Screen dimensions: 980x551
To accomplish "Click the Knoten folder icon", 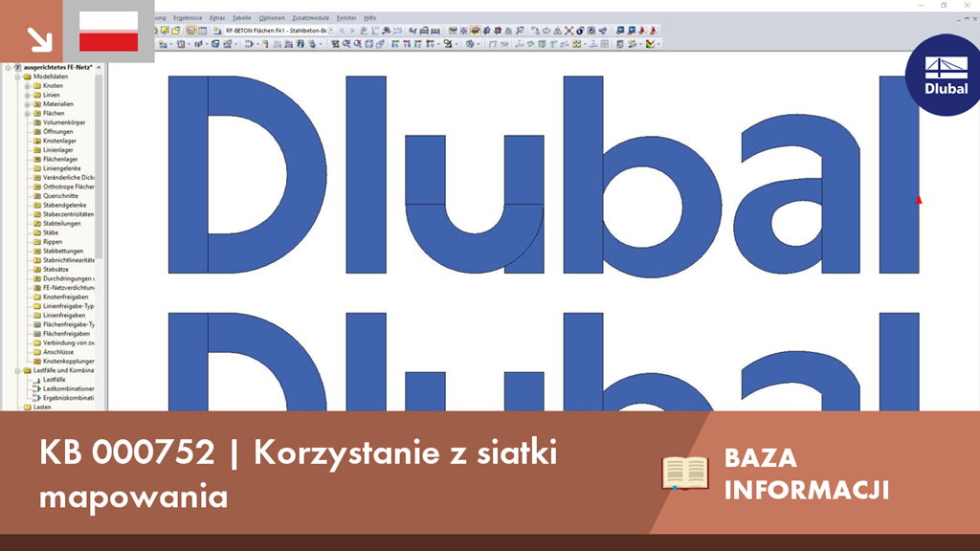I will (x=37, y=86).
